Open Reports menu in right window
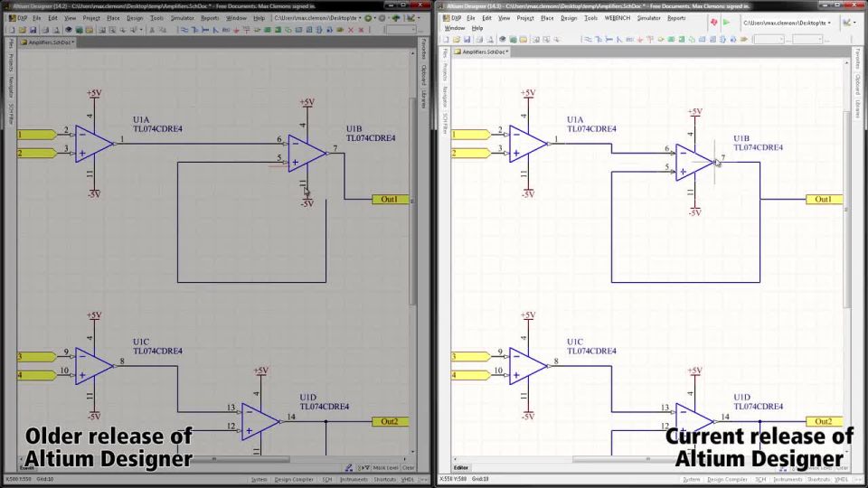 676,18
